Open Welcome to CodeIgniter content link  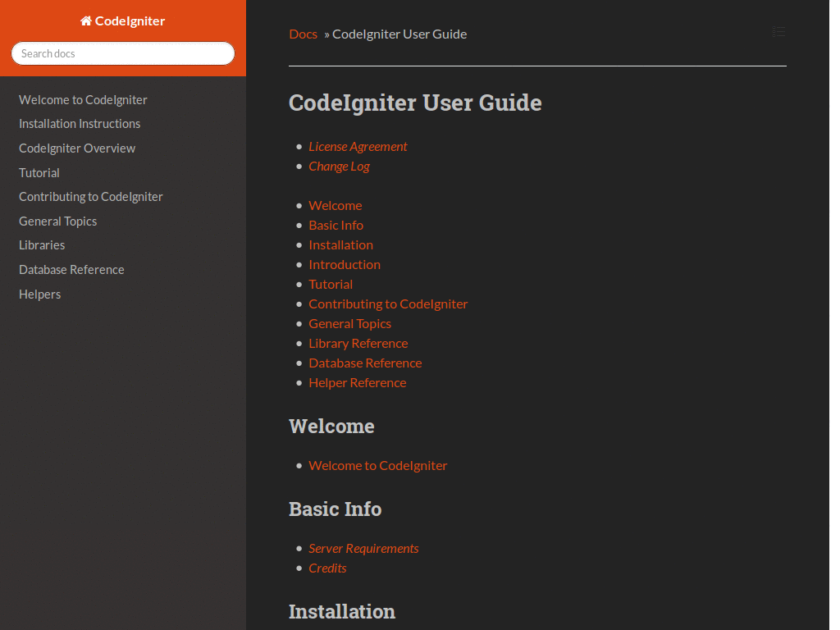pos(377,466)
